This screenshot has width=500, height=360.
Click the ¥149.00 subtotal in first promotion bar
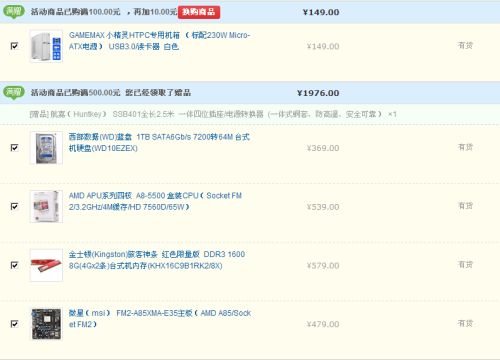(x=321, y=12)
